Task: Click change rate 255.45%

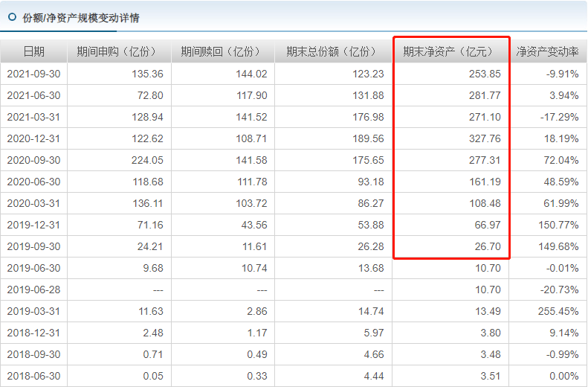Action: [558, 311]
